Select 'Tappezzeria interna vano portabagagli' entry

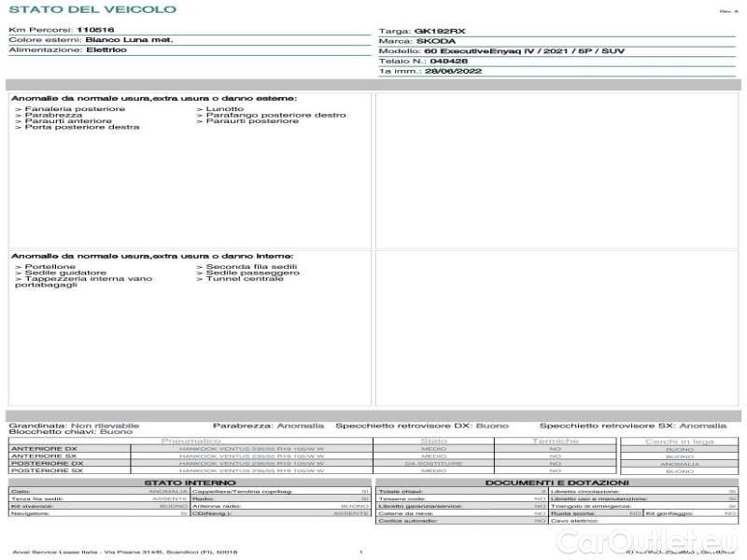coord(84,282)
